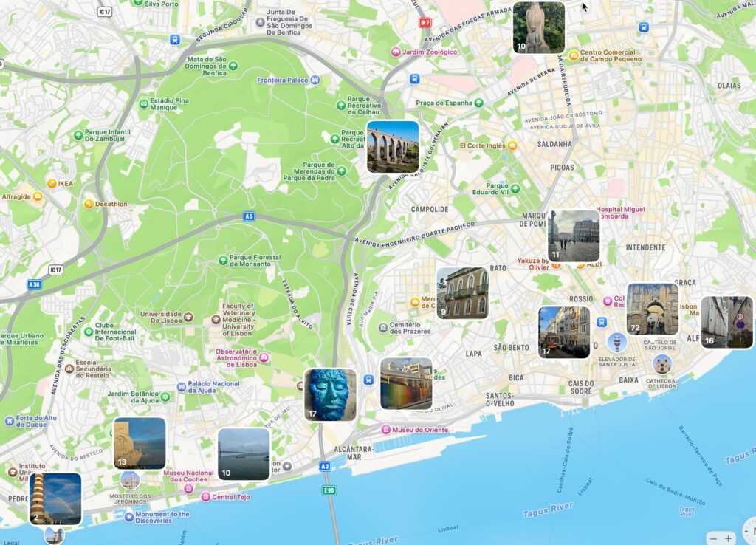The width and height of the screenshot is (756, 545).
Task: Open the statue photo cluster with 10 photos
Action: pyautogui.click(x=539, y=27)
